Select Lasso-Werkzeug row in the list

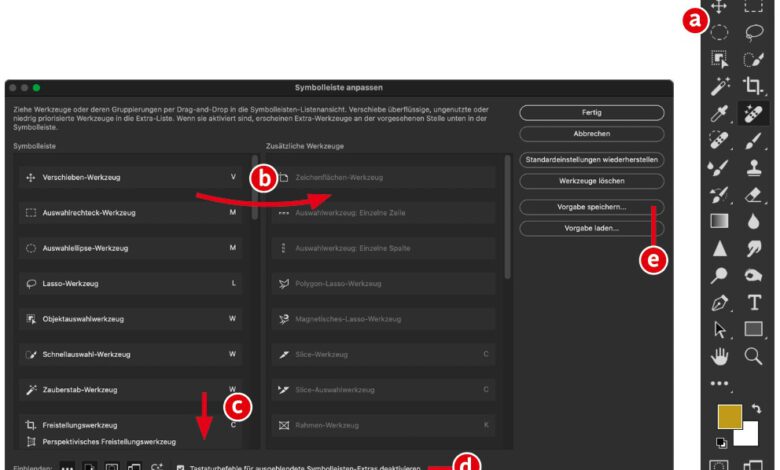130,283
